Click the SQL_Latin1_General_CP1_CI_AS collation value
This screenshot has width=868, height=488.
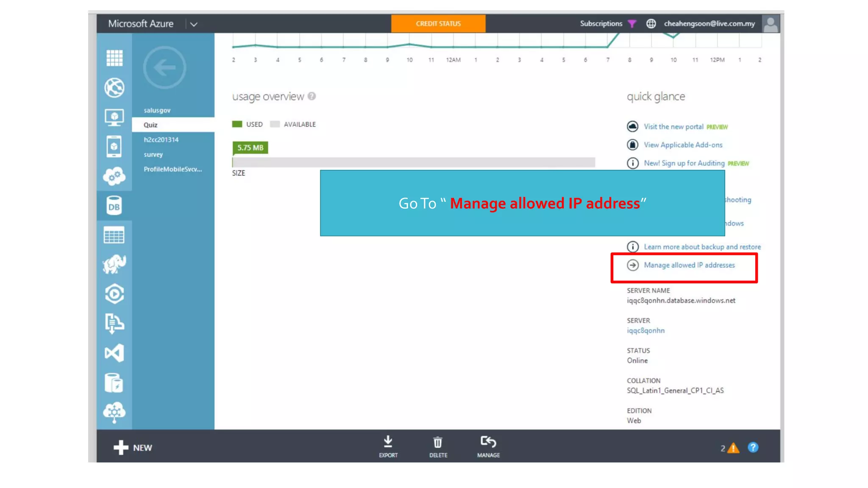(675, 391)
